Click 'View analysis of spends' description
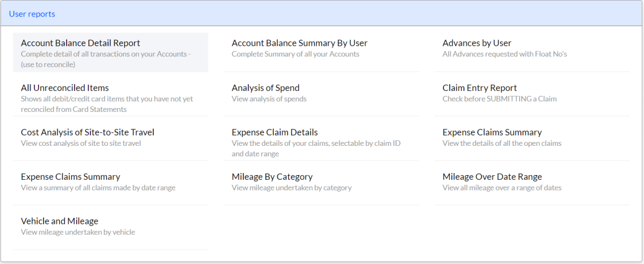This screenshot has width=644, height=264. tap(269, 99)
